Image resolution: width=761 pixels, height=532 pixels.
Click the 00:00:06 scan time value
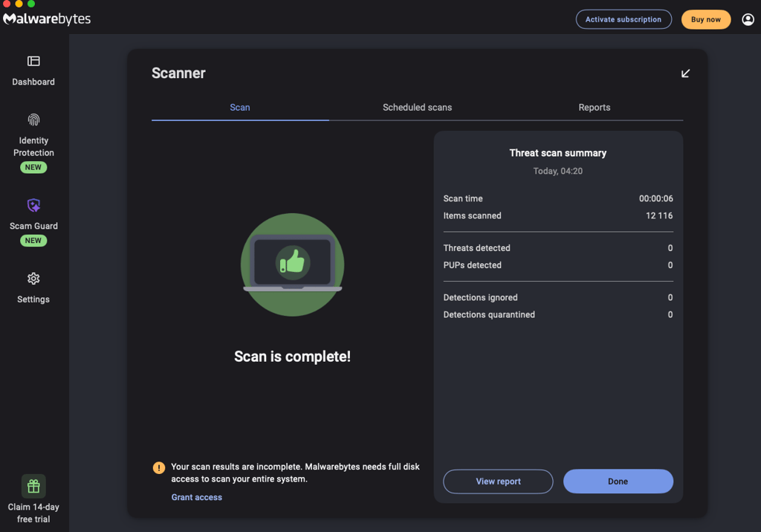click(x=655, y=198)
